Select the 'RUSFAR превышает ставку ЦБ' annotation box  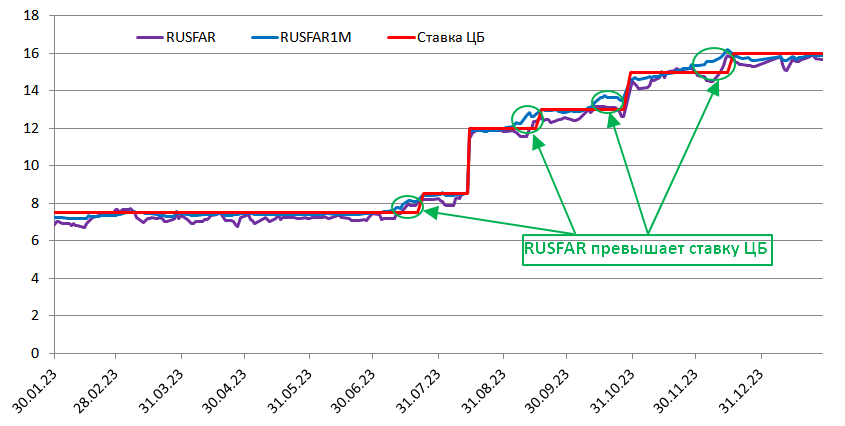click(648, 250)
